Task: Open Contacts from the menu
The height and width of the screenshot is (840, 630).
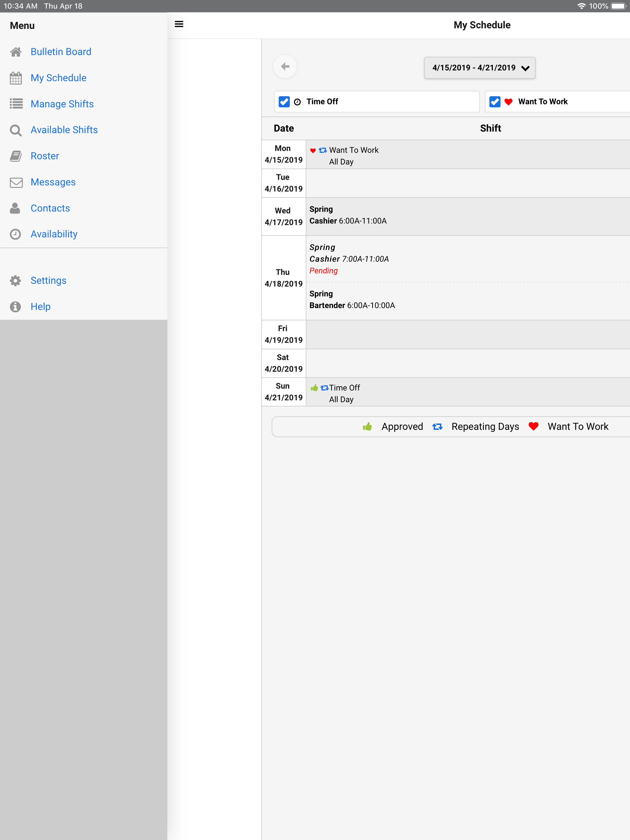Action: [50, 208]
